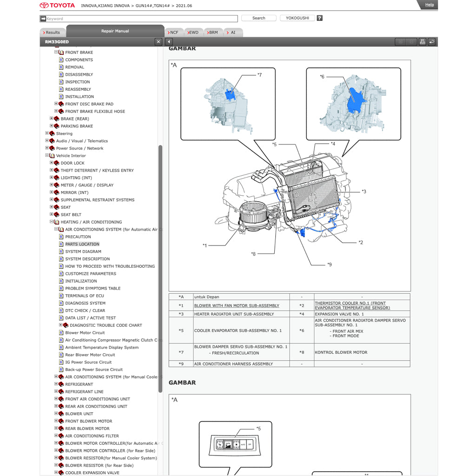Expand the REFRIGERANT LINE tree item

[x=56, y=391]
